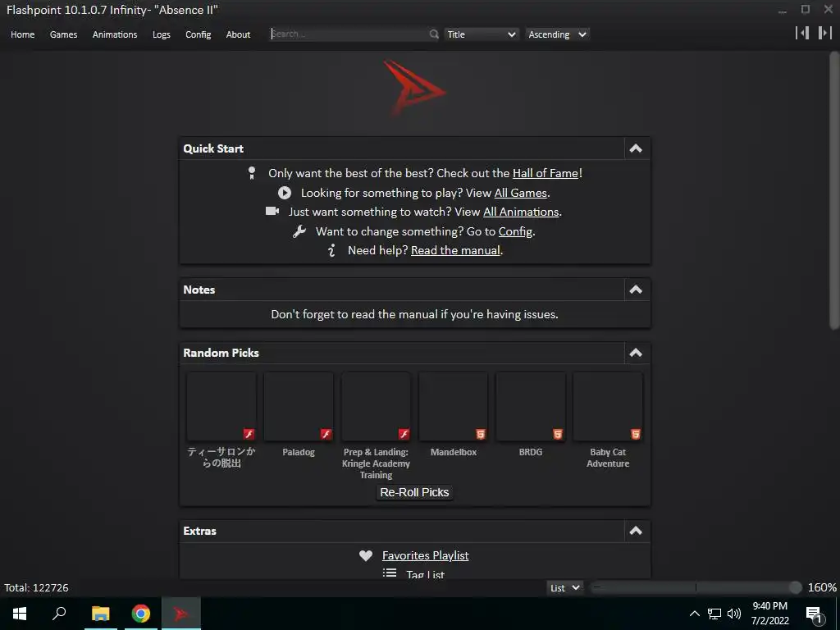Open the Config tab

click(x=199, y=34)
